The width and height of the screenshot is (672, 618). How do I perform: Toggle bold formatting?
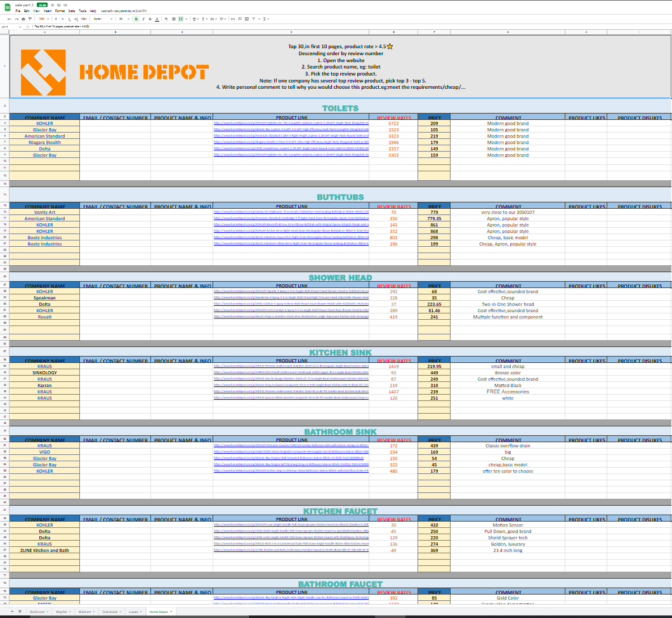(136, 19)
